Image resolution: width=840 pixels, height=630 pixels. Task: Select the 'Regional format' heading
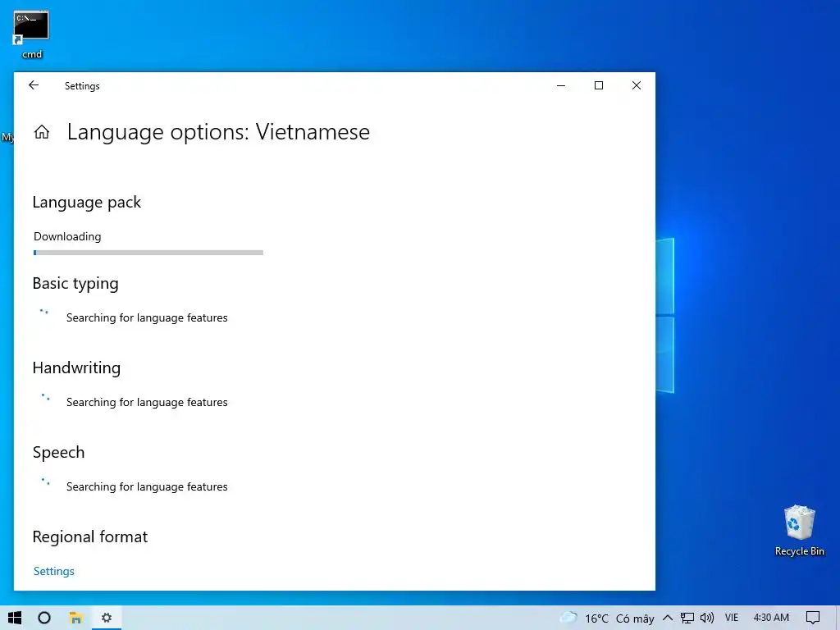tap(90, 536)
